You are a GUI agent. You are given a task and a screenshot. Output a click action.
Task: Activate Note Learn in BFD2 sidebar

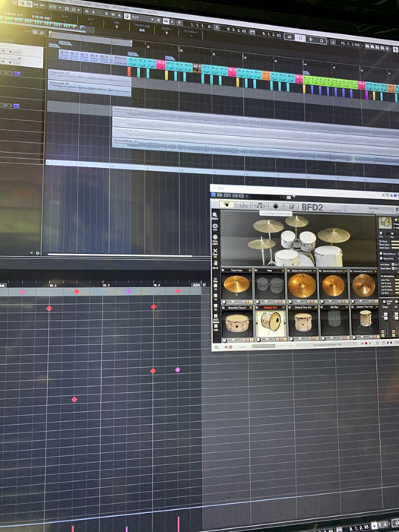click(x=215, y=239)
